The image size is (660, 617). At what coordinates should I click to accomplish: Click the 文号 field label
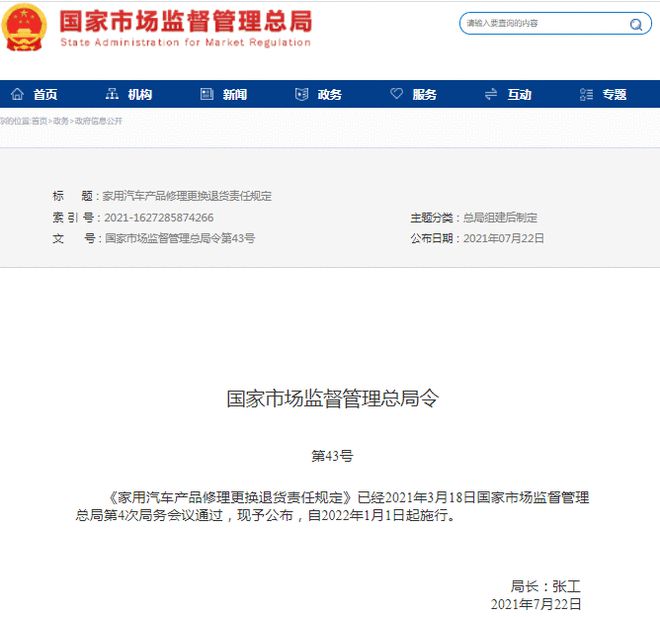pyautogui.click(x=74, y=238)
